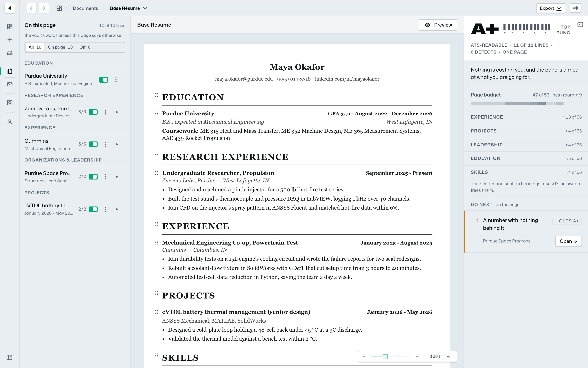The width and height of the screenshot is (588, 368).
Task: Toggle Purdue Space Program entry switch
Action: [93, 177]
